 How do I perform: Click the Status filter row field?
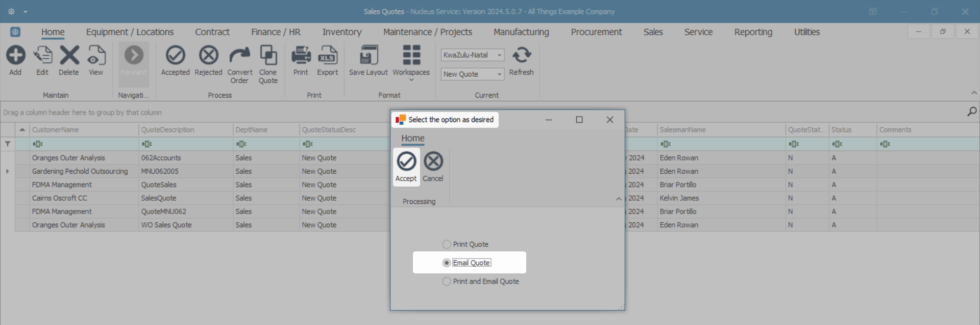[x=853, y=144]
